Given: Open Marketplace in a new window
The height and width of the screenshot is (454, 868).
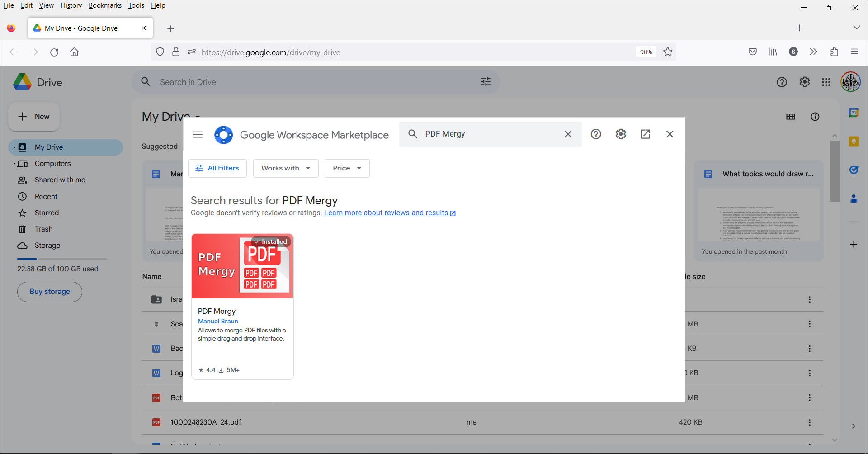Looking at the screenshot, I should coord(645,134).
